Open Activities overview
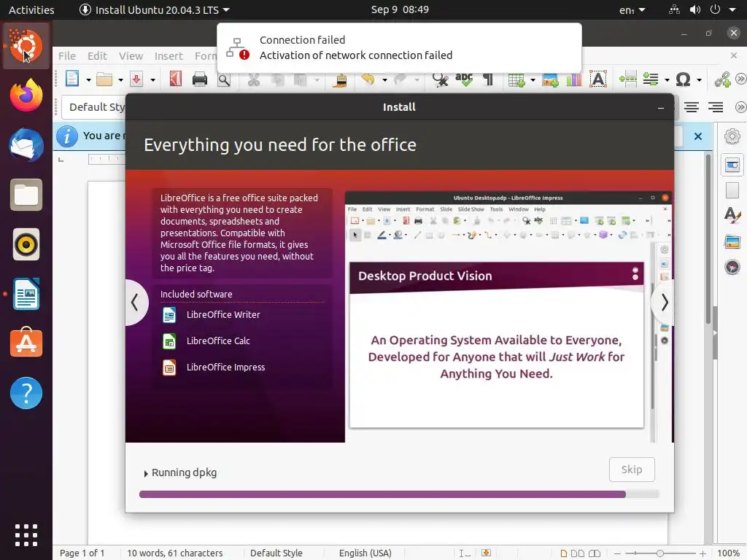 pyautogui.click(x=31, y=9)
